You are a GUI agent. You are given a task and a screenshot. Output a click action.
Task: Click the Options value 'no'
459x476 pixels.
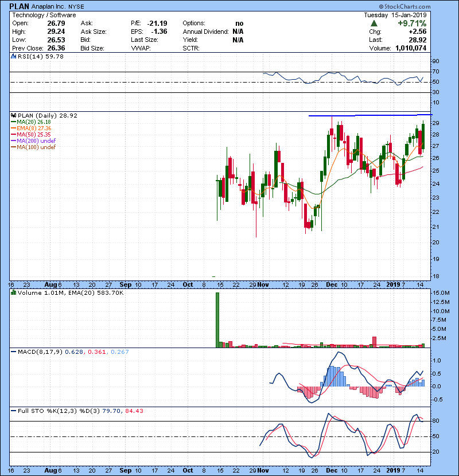point(239,24)
